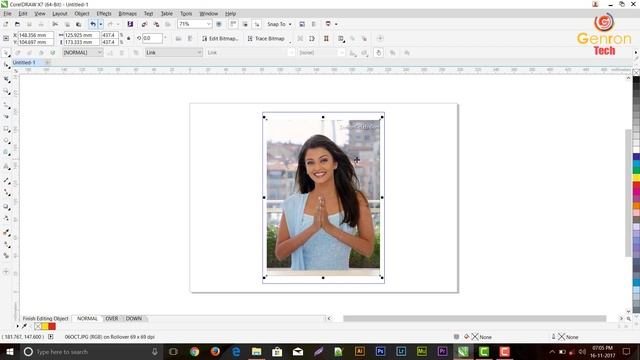Select the Rectangle tool
640x360 pixels.
(x=7, y=129)
